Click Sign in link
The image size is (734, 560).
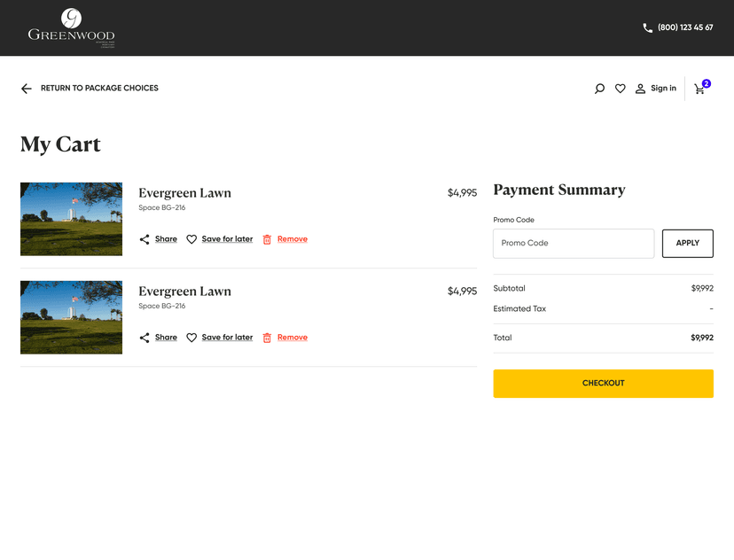[663, 89]
